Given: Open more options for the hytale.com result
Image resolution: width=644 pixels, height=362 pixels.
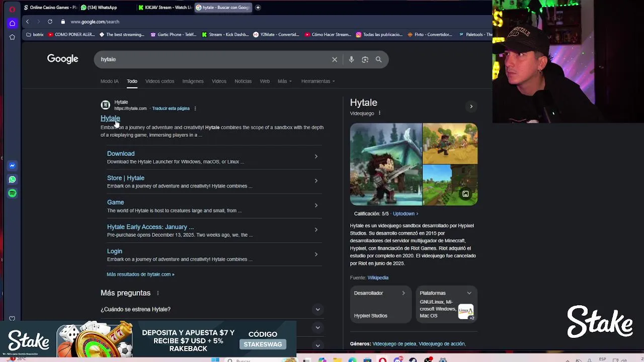Looking at the screenshot, I should [195, 109].
